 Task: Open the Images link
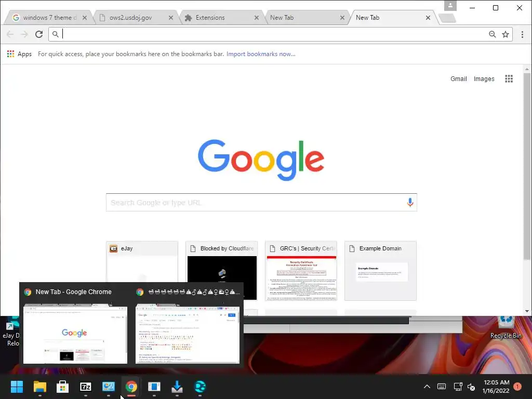coord(484,79)
